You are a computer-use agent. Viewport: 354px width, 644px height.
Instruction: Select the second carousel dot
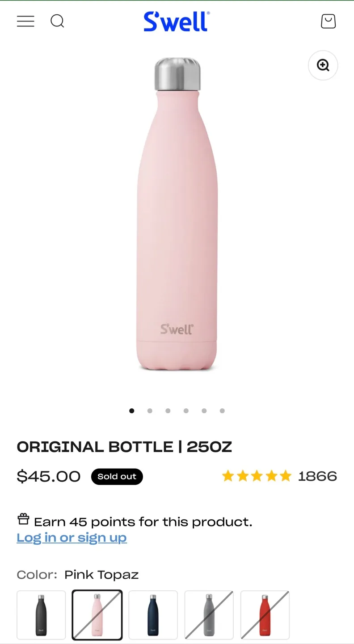150,410
